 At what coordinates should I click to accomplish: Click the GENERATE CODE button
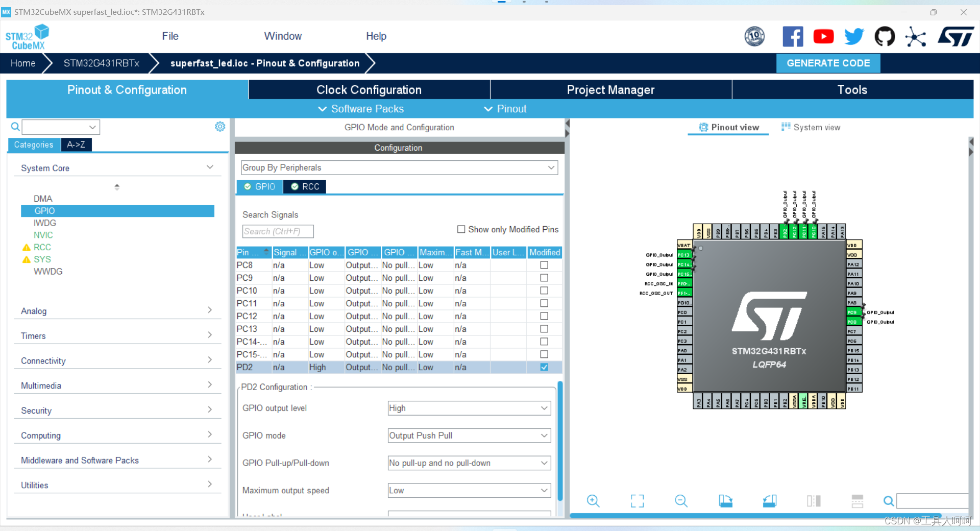(x=828, y=63)
